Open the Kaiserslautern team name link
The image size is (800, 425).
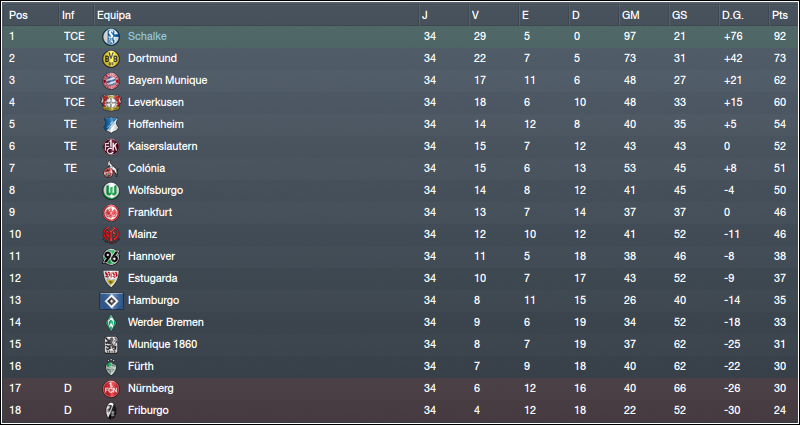tap(163, 146)
